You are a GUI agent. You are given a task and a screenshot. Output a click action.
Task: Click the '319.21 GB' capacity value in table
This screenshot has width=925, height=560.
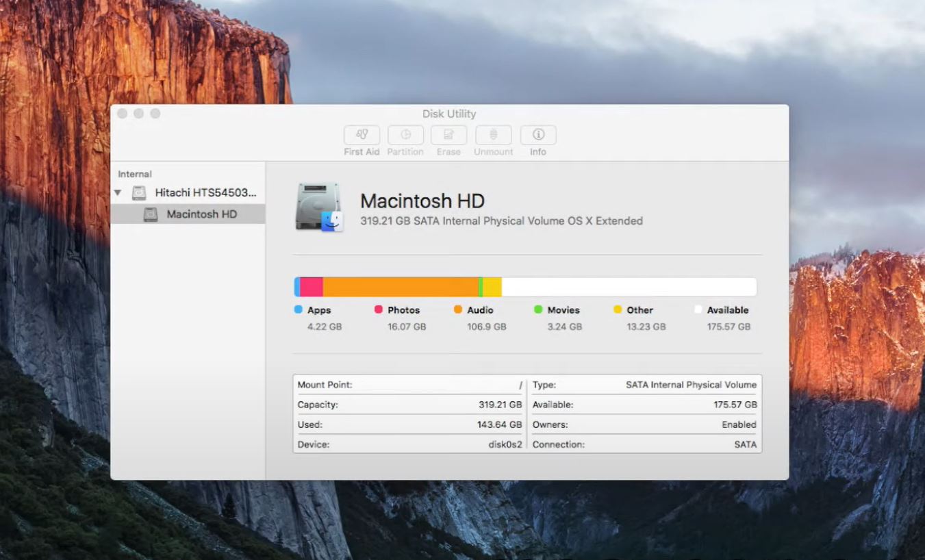pyautogui.click(x=500, y=405)
